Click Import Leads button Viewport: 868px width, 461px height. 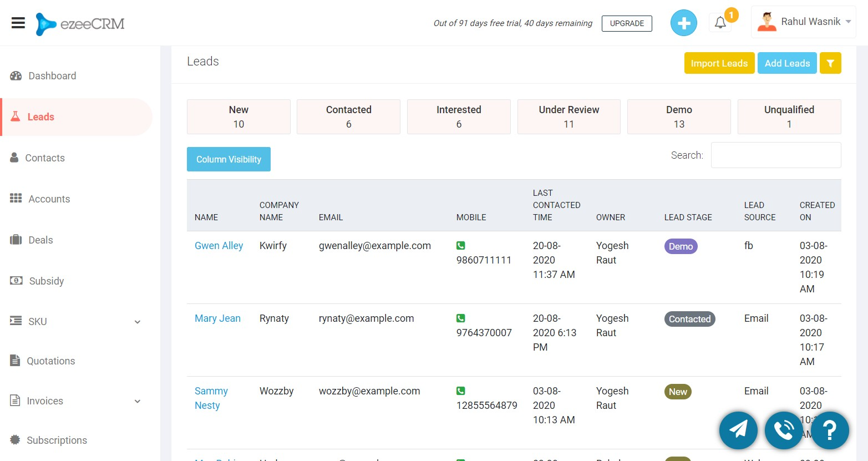pyautogui.click(x=719, y=63)
